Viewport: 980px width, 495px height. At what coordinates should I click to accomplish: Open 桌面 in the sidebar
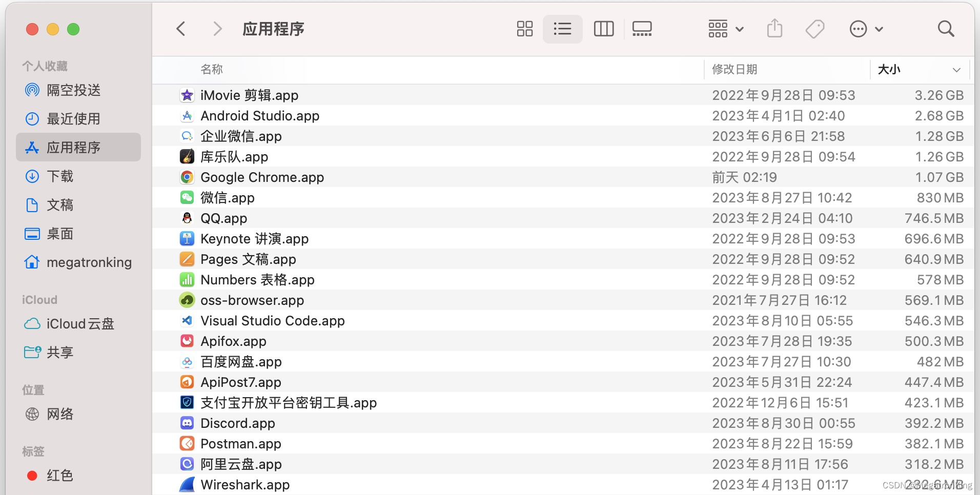pyautogui.click(x=78, y=234)
